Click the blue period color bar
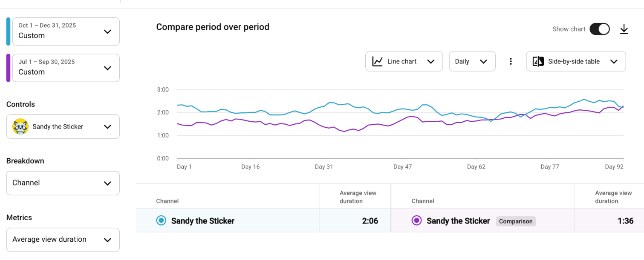The image size is (644, 260). click(8, 31)
